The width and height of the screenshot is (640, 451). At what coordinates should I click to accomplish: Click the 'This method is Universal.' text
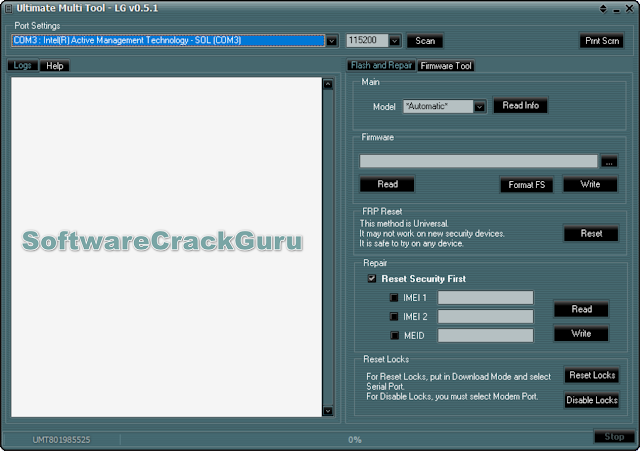[404, 224]
